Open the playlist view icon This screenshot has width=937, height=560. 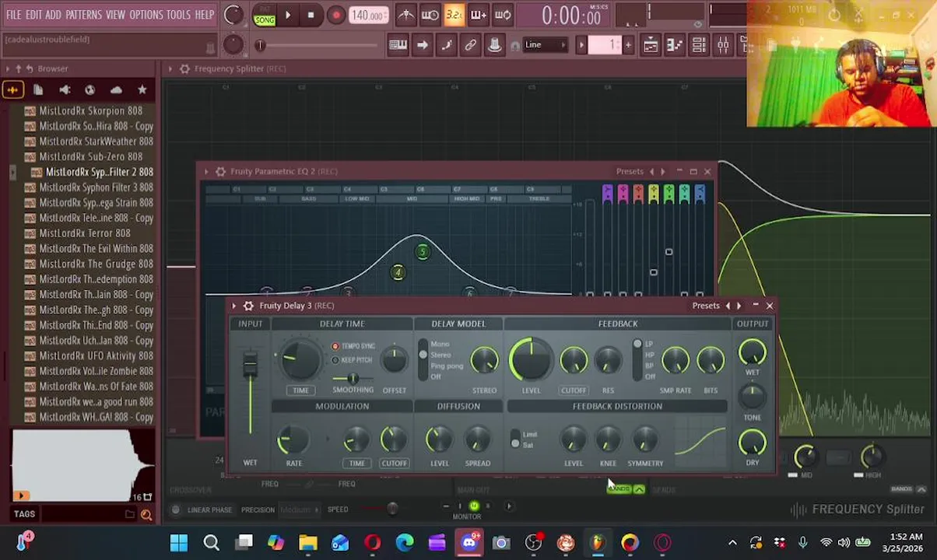pos(650,45)
